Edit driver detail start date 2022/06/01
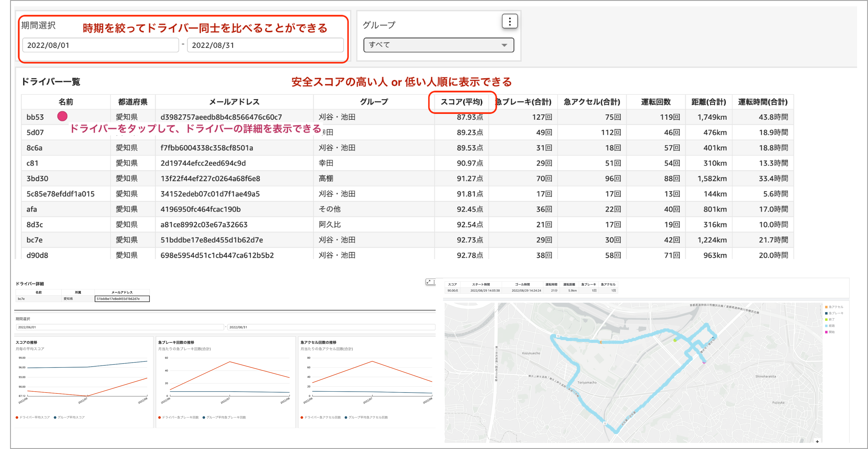The image size is (868, 449). pos(120,327)
